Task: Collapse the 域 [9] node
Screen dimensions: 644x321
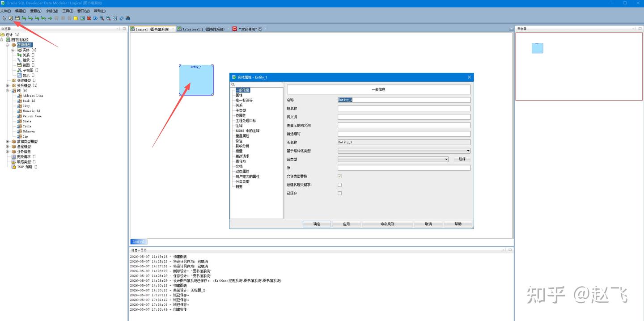Action: 7,91
